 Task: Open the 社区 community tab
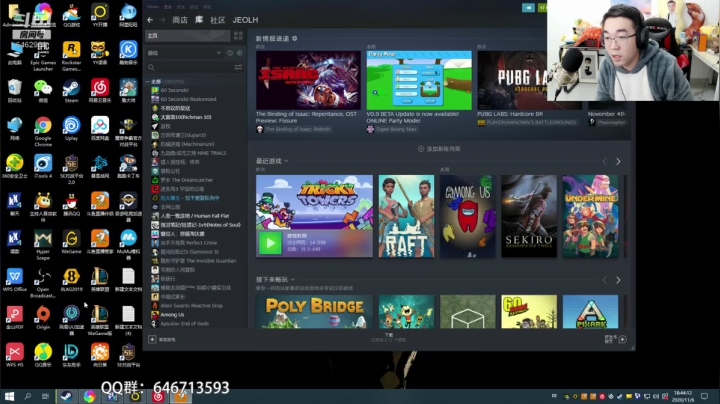click(x=218, y=20)
